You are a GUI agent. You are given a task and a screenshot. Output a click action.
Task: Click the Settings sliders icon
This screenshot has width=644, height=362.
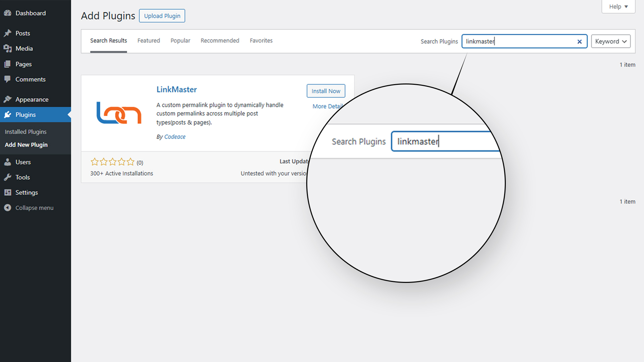[8, 192]
